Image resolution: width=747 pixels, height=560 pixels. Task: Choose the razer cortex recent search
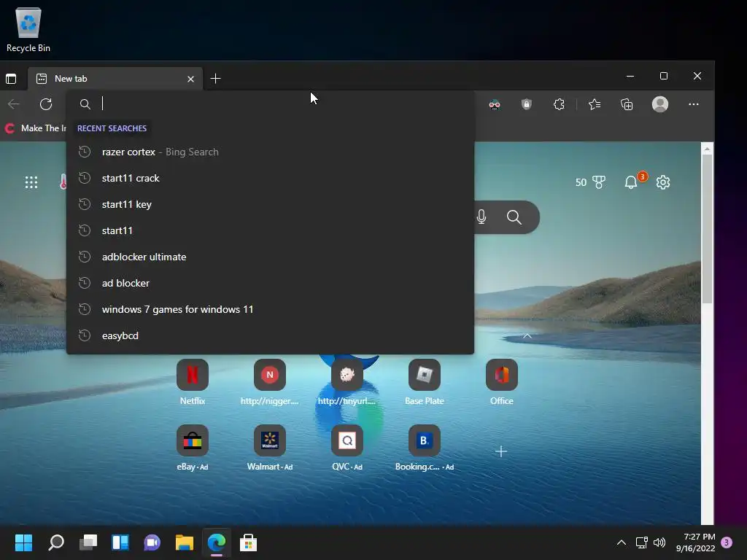[x=270, y=152]
